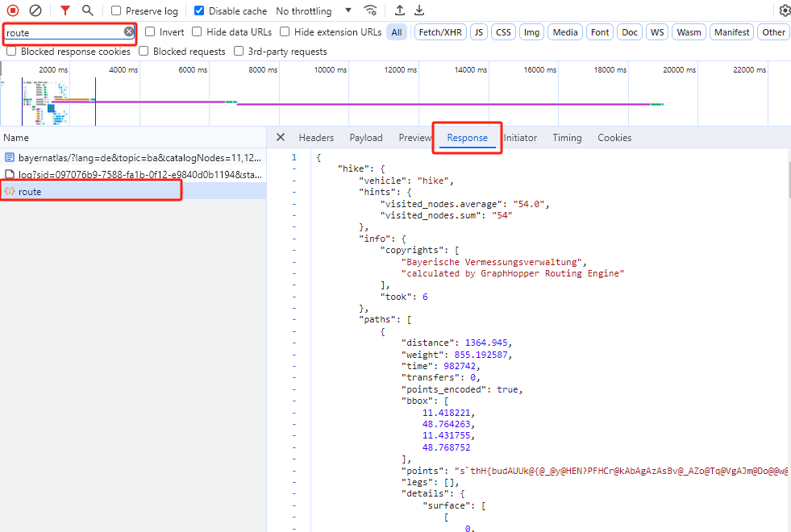The width and height of the screenshot is (791, 532).
Task: Open the No throttling dropdown
Action: click(314, 10)
